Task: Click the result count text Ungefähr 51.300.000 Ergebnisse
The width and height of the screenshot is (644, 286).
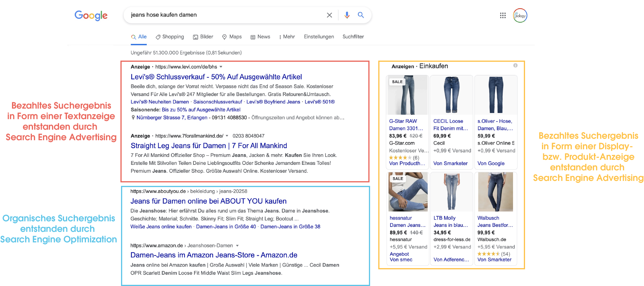Action: [x=186, y=53]
